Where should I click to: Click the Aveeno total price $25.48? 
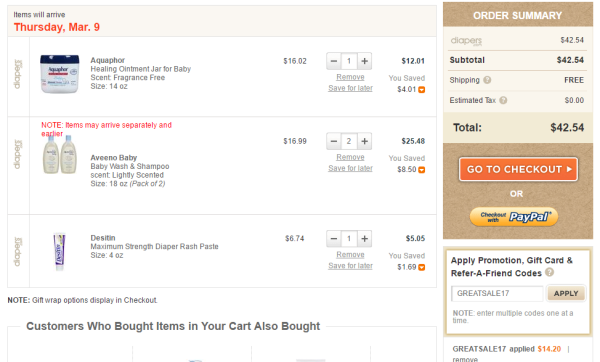[413, 141]
